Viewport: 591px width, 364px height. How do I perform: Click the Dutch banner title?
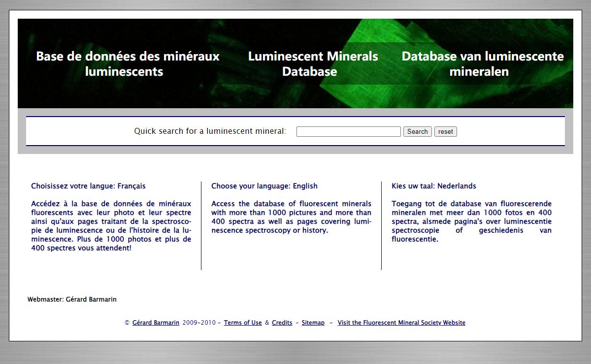[x=482, y=63]
